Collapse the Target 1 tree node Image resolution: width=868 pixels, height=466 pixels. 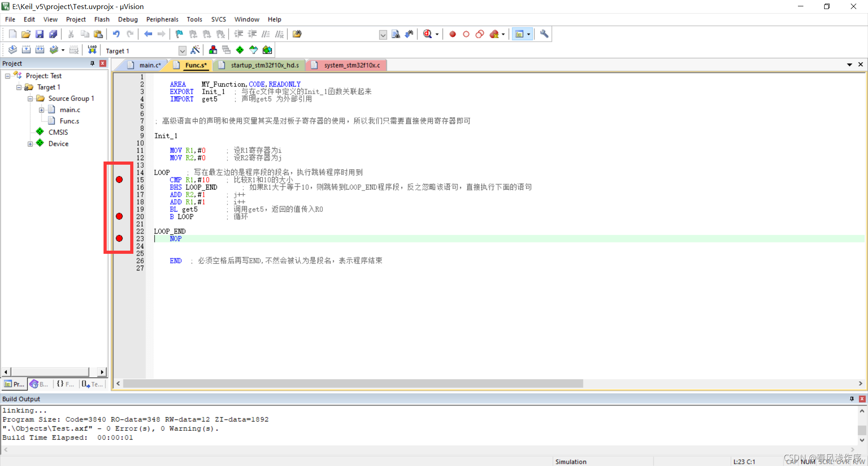click(x=19, y=87)
